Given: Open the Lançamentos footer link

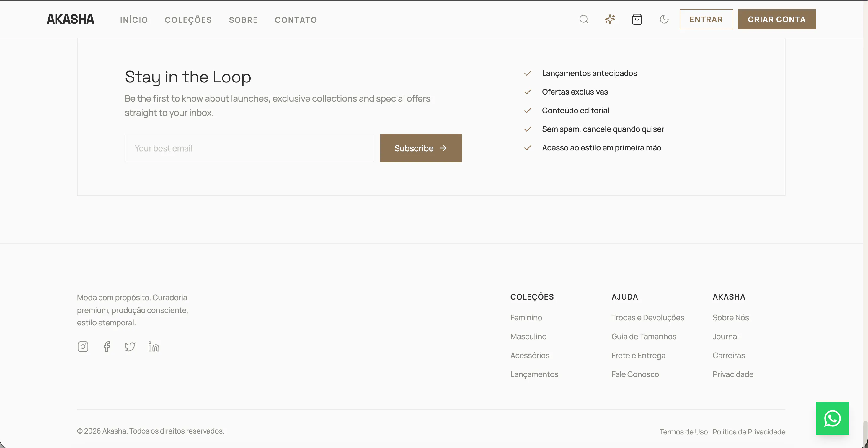Looking at the screenshot, I should (x=534, y=374).
